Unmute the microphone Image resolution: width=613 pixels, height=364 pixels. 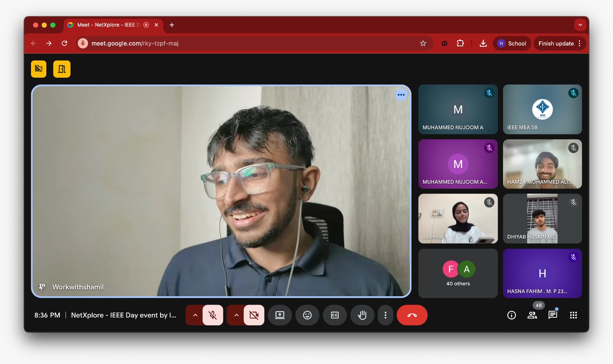pyautogui.click(x=213, y=315)
